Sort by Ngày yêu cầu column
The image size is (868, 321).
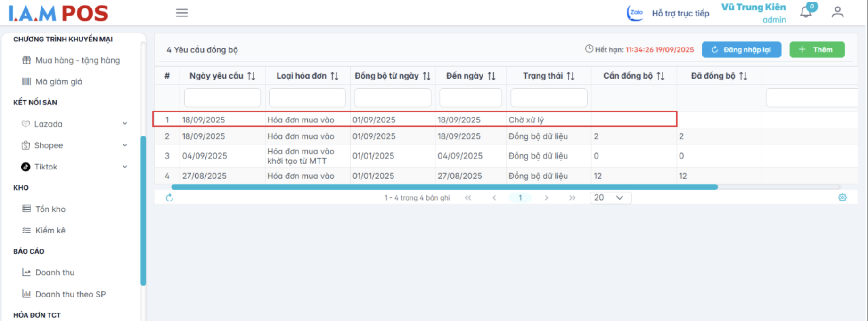point(251,76)
